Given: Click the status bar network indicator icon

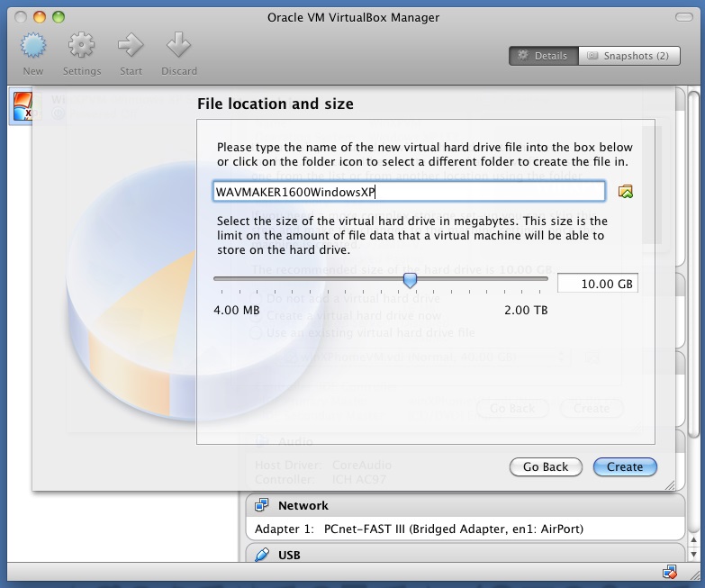Looking at the screenshot, I should point(670,573).
